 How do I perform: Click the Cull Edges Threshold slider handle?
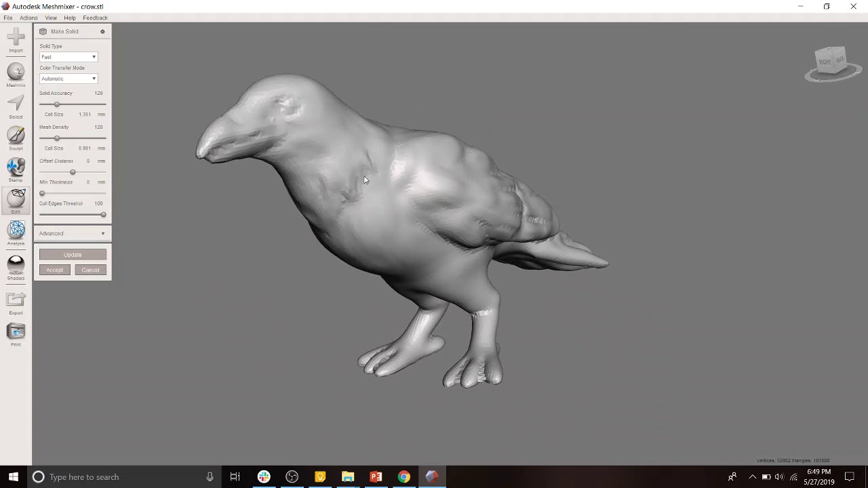coord(103,215)
